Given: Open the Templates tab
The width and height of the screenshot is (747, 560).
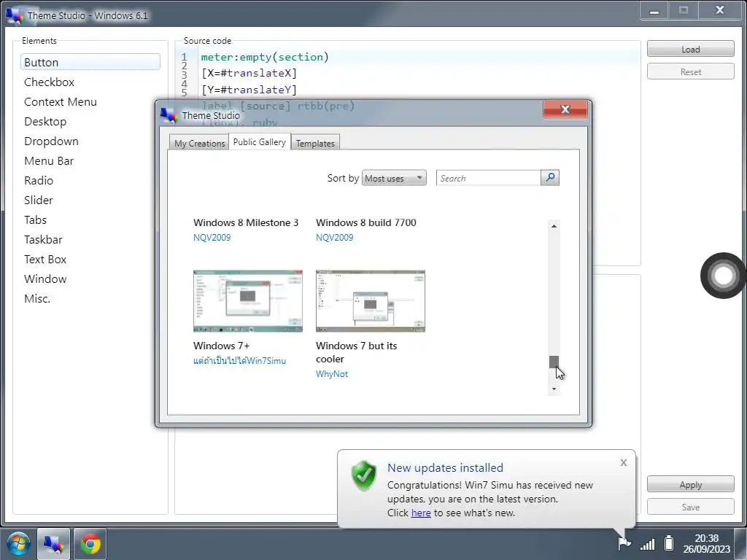Looking at the screenshot, I should point(315,144).
